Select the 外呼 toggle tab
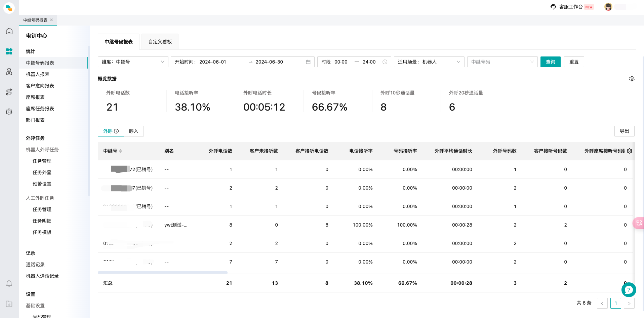 111,131
